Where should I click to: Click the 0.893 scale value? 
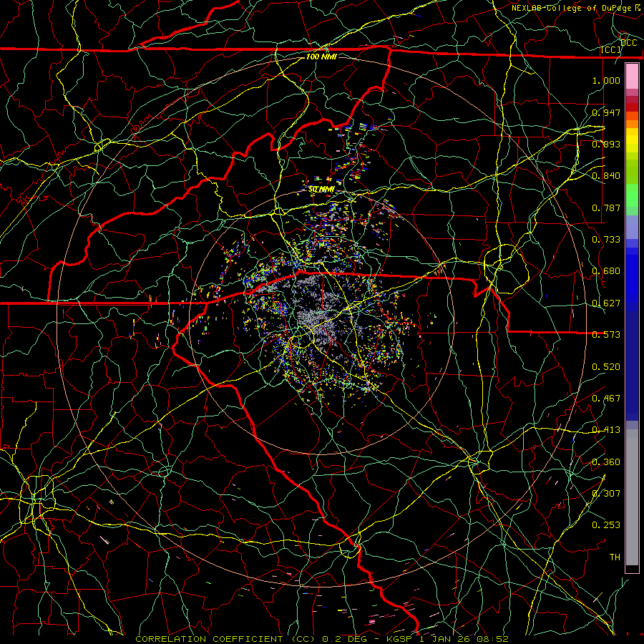pyautogui.click(x=606, y=144)
